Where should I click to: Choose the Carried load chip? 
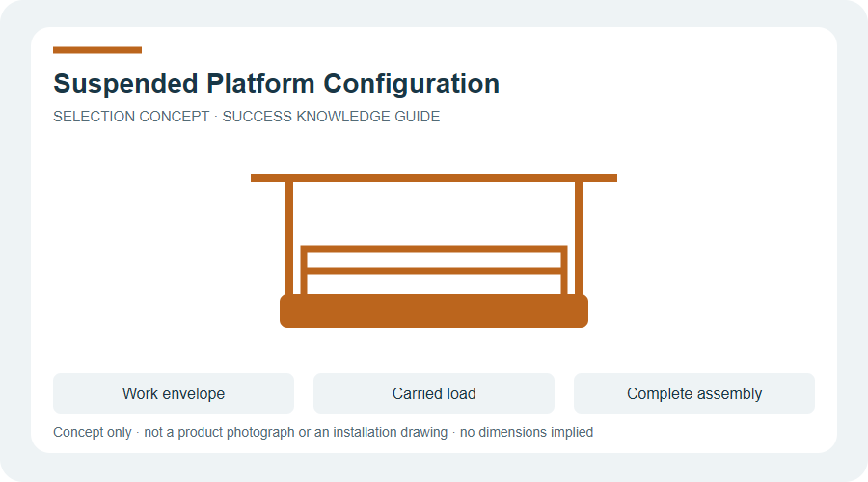point(434,393)
